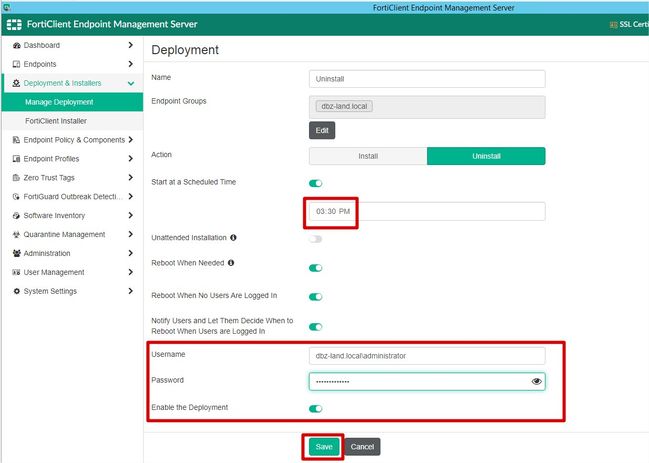Select the Install action option
Screen dimensions: 649x463
click(x=368, y=156)
